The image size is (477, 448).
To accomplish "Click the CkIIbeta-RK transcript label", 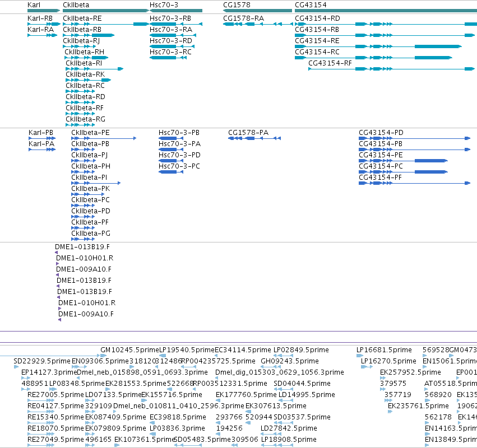I will click(85, 74).
